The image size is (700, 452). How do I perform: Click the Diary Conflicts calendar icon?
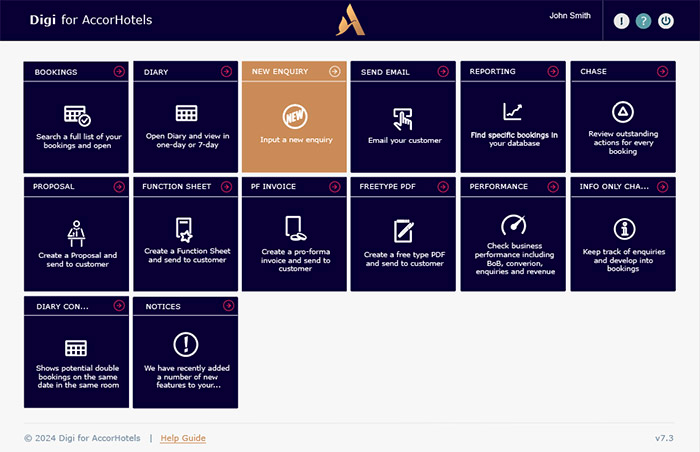click(76, 348)
